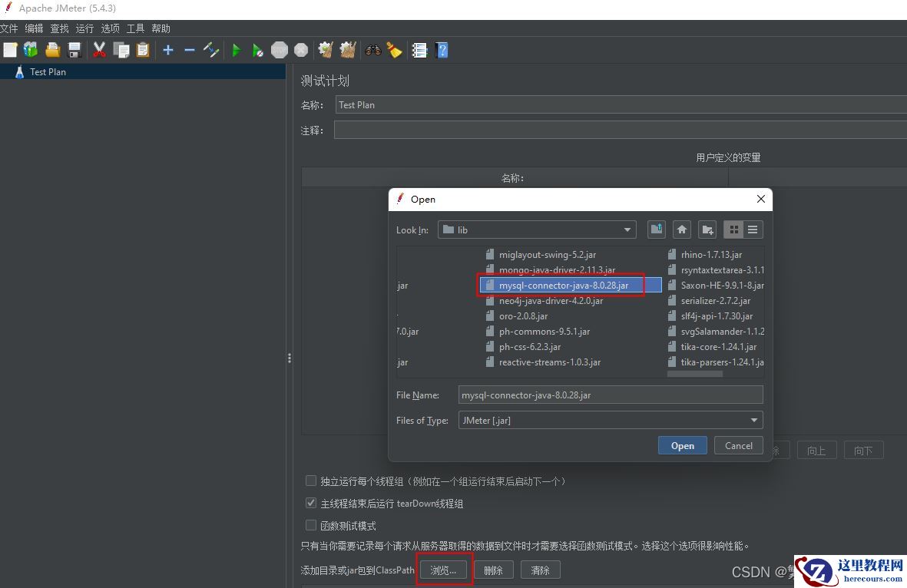This screenshot has width=907, height=588.
Task: Click the Cut scissors toolbar icon
Action: (x=100, y=51)
